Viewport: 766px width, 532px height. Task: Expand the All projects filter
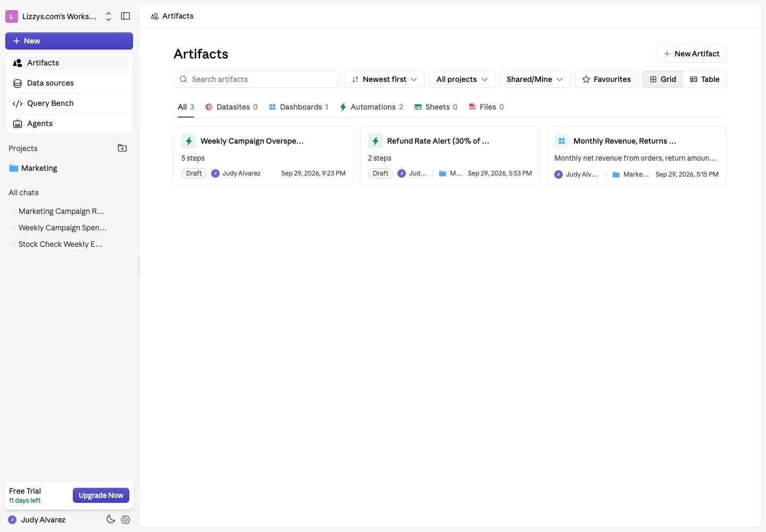[462, 79]
